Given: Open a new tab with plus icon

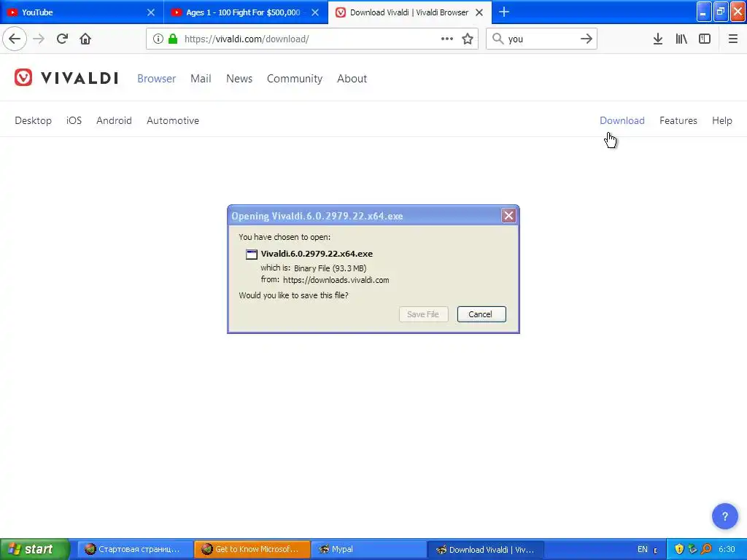Looking at the screenshot, I should pos(504,12).
